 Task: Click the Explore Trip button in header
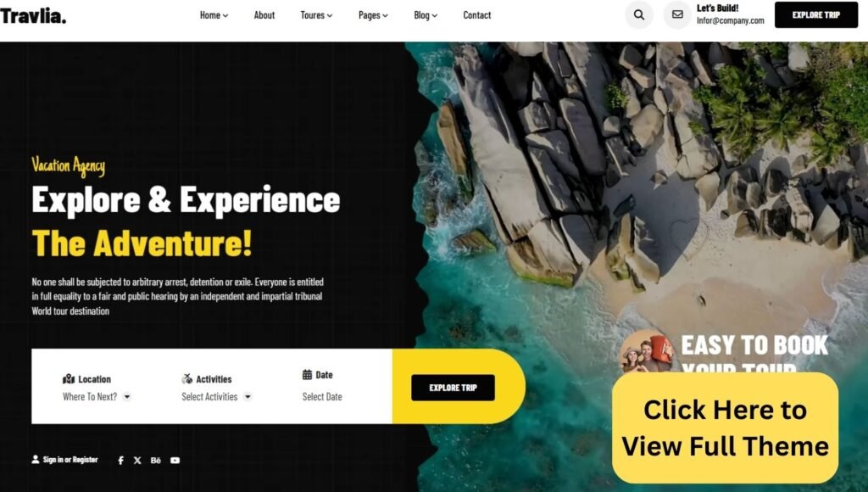pos(816,15)
